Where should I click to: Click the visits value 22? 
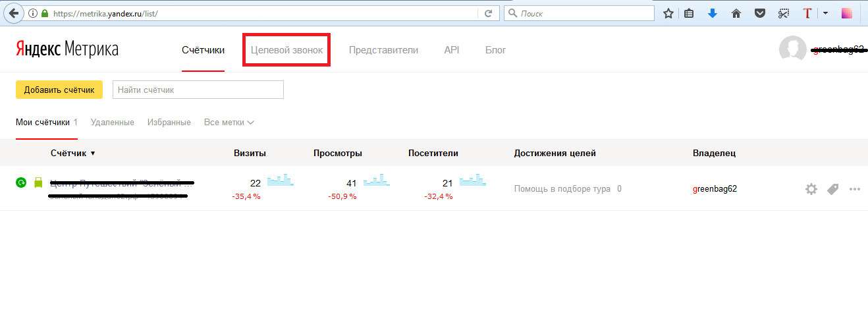[256, 183]
